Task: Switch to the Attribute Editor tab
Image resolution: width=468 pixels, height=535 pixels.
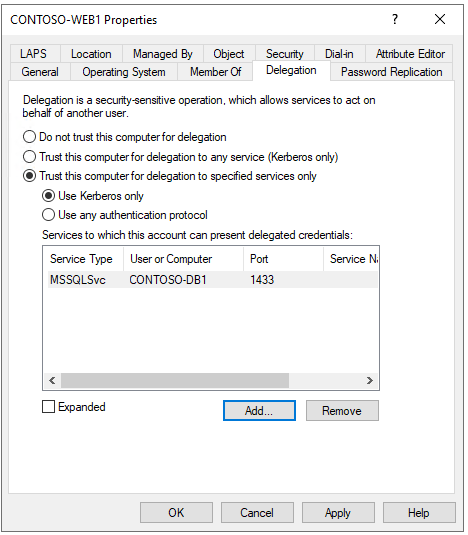Action: pos(410,54)
